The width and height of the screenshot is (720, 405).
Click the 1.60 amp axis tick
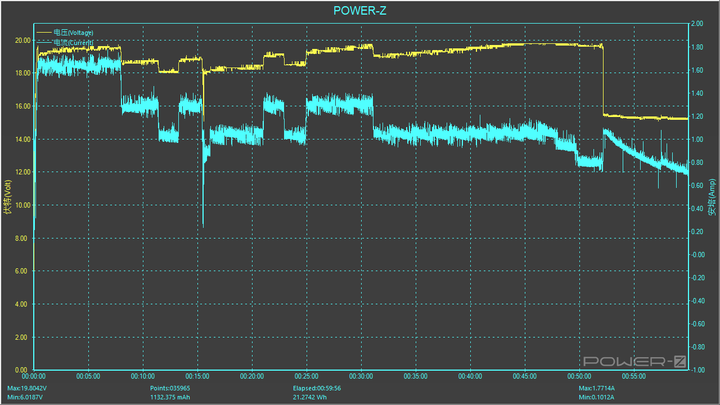[697, 70]
